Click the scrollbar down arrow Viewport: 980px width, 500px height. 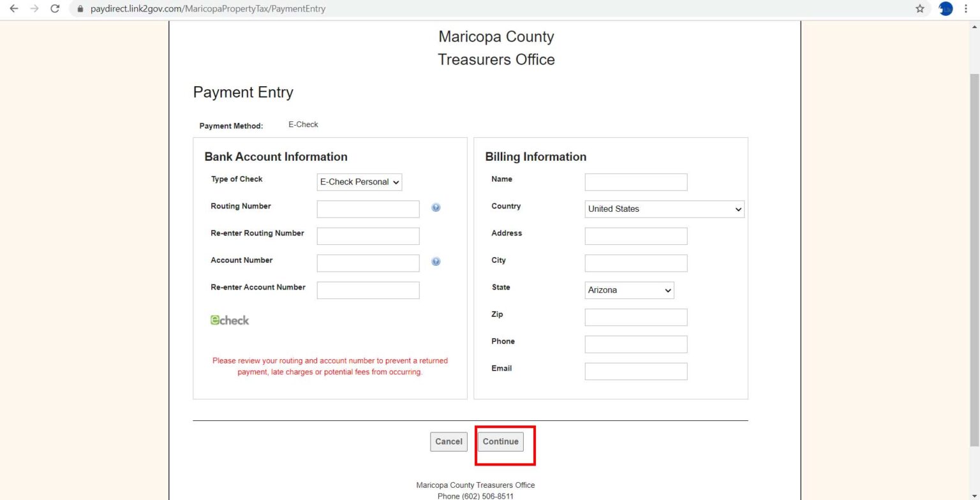point(975,494)
